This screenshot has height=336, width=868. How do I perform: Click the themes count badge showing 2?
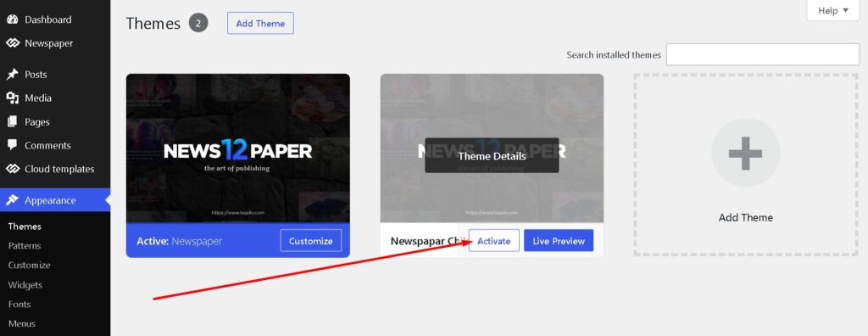198,23
